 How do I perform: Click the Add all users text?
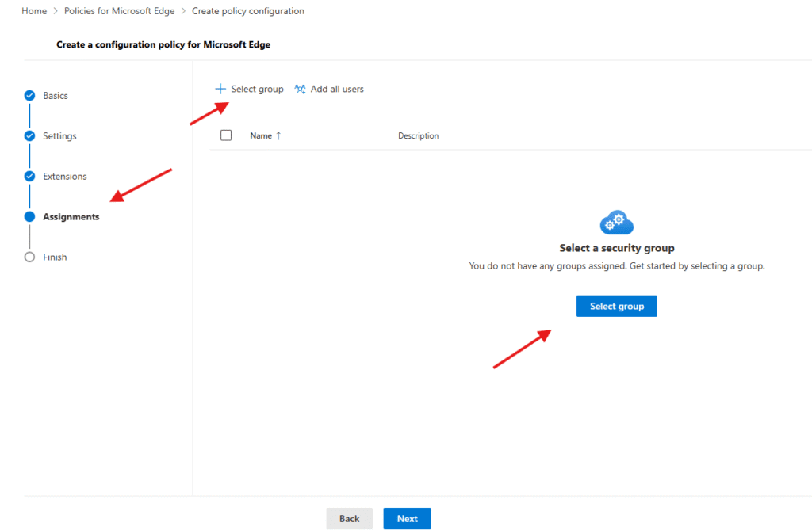pos(337,90)
